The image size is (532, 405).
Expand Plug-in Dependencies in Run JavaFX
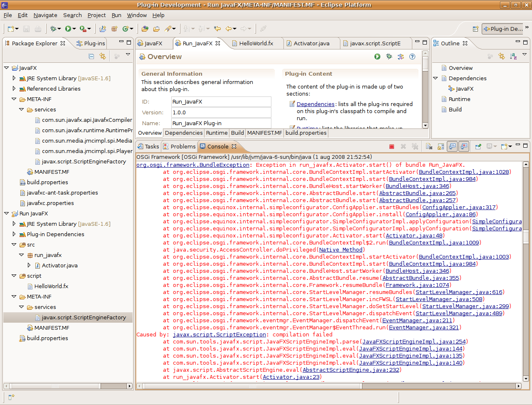(14, 234)
